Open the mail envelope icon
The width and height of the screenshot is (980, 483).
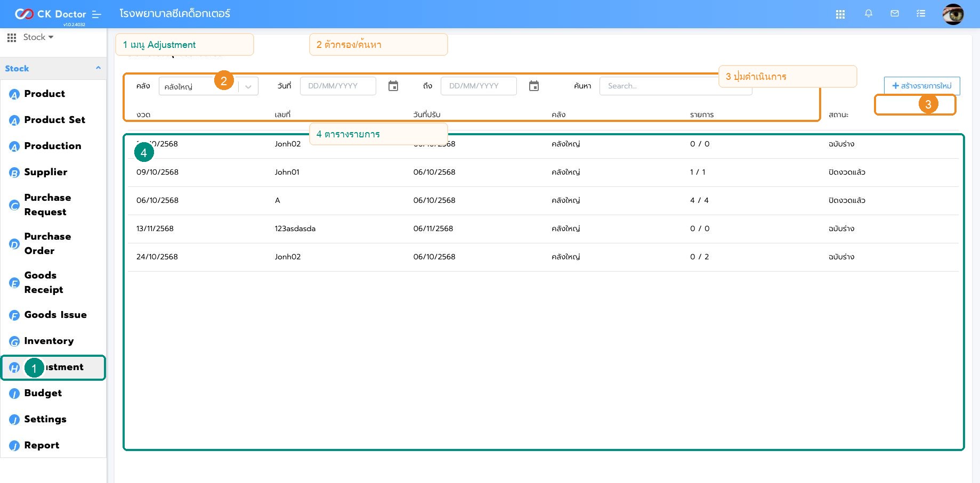(x=895, y=14)
